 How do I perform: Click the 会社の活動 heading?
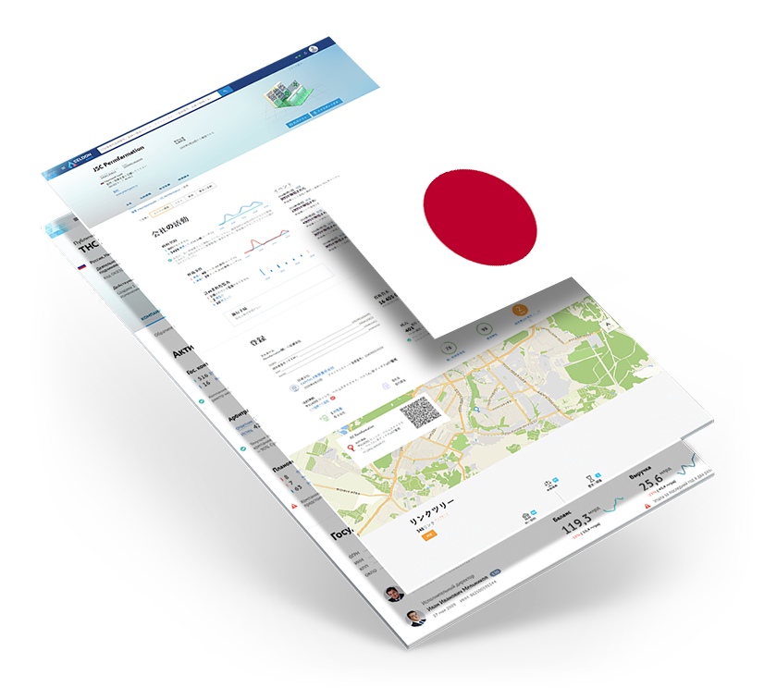(169, 227)
